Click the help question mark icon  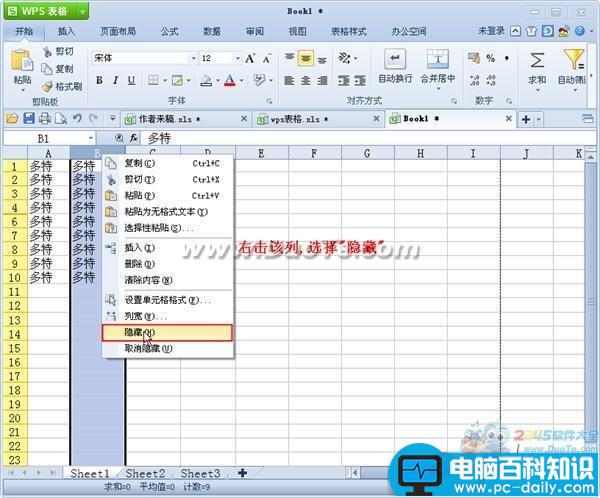pos(580,31)
